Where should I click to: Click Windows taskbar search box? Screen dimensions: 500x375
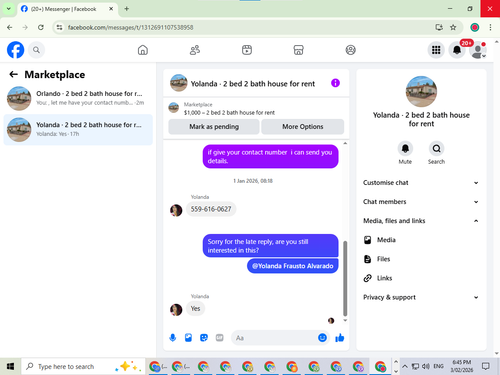(83, 366)
